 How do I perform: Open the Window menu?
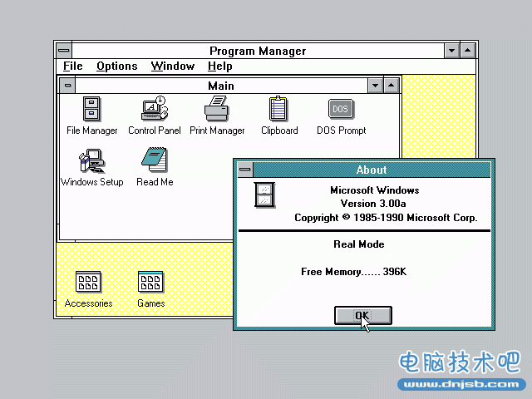(x=173, y=66)
